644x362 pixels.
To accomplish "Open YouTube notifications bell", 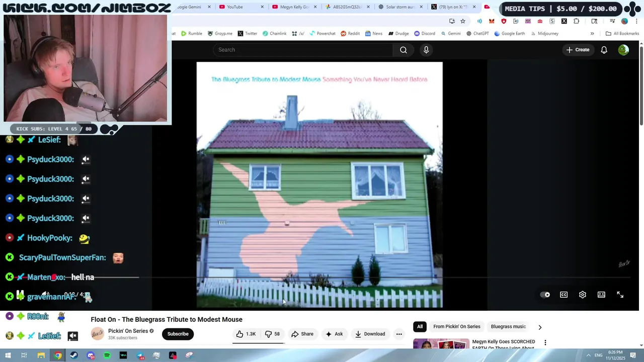I will pos(604,50).
